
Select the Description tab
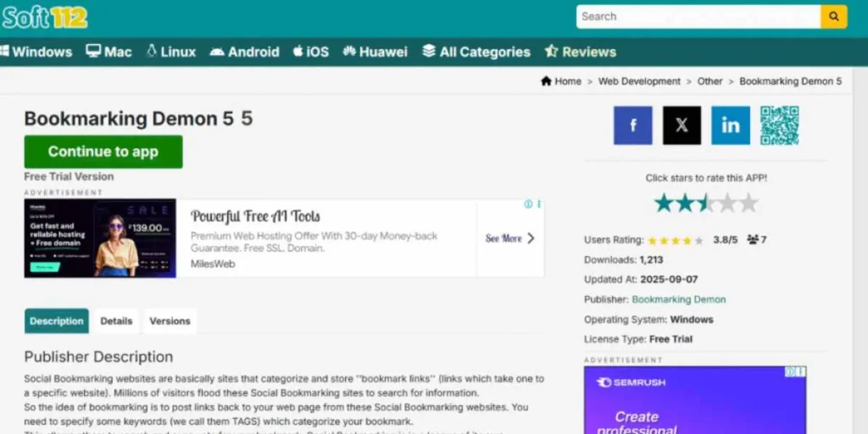tap(57, 321)
